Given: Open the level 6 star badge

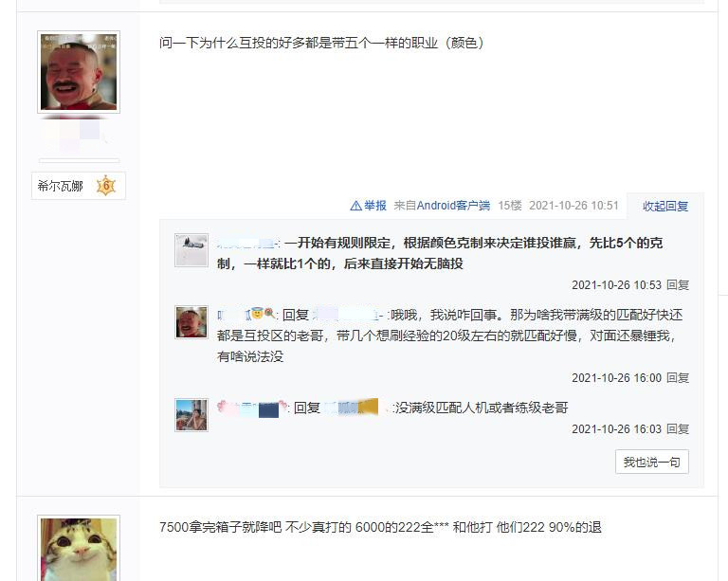Looking at the screenshot, I should pos(106,186).
